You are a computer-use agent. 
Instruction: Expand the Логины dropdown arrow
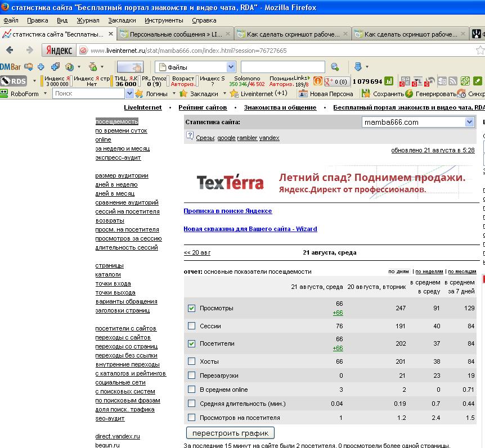[x=174, y=93]
